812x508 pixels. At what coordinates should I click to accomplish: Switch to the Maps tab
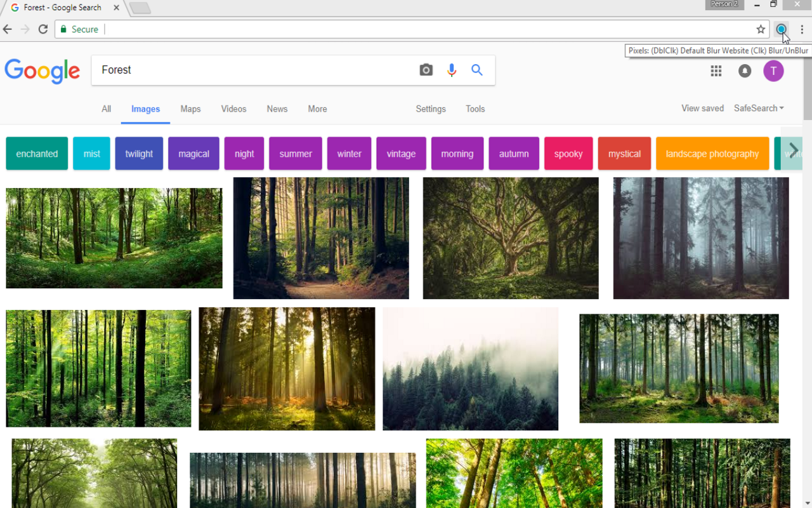[x=190, y=109]
